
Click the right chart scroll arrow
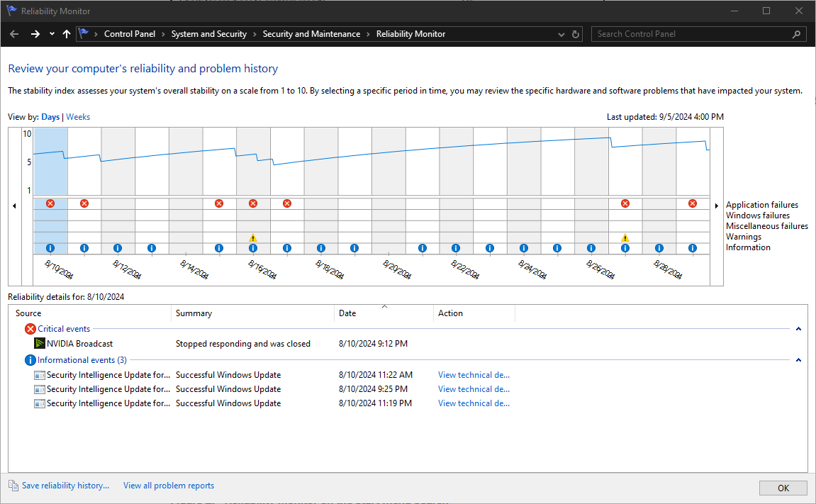716,205
